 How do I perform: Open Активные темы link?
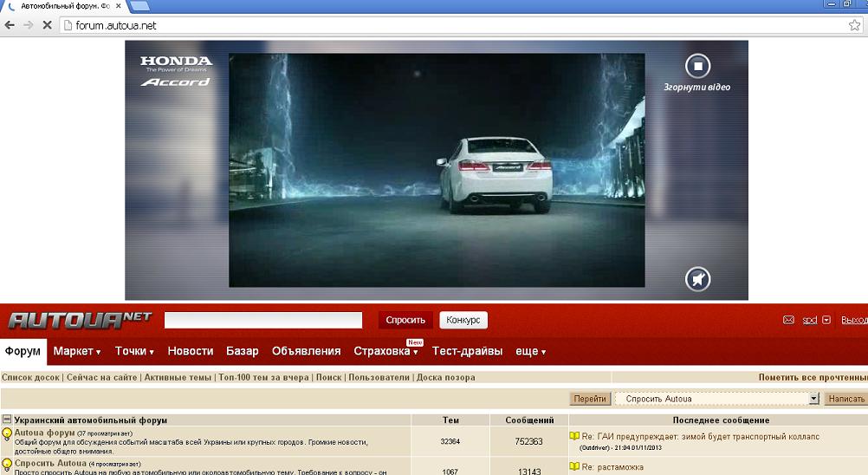[178, 378]
